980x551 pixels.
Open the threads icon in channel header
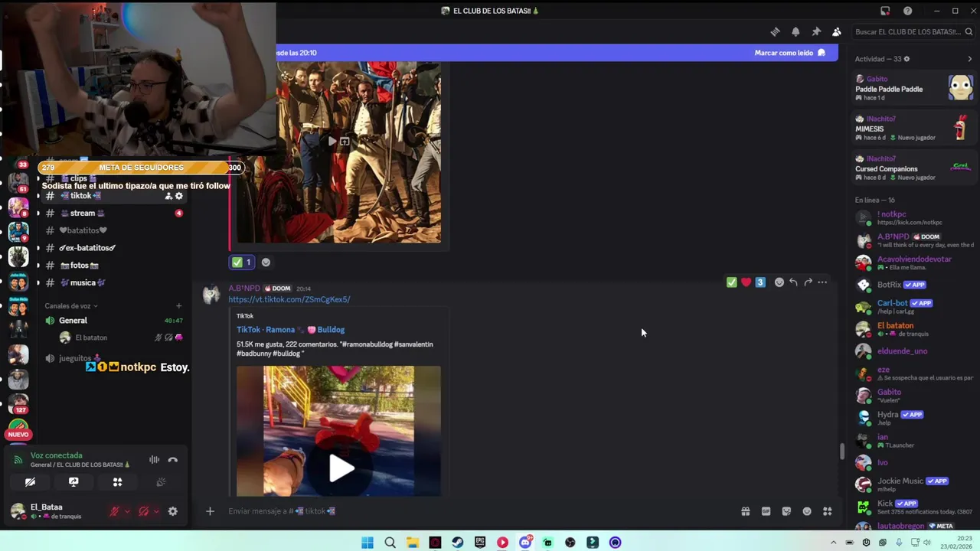coord(775,31)
